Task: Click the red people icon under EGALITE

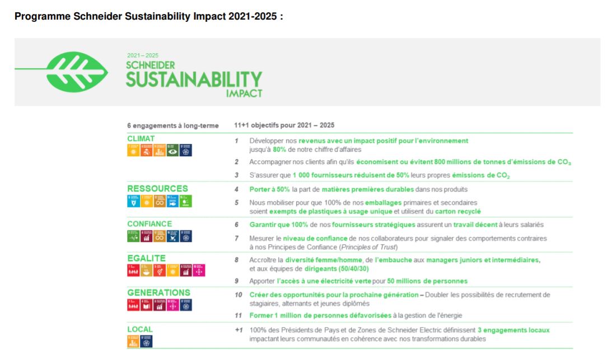Action: pos(133,270)
